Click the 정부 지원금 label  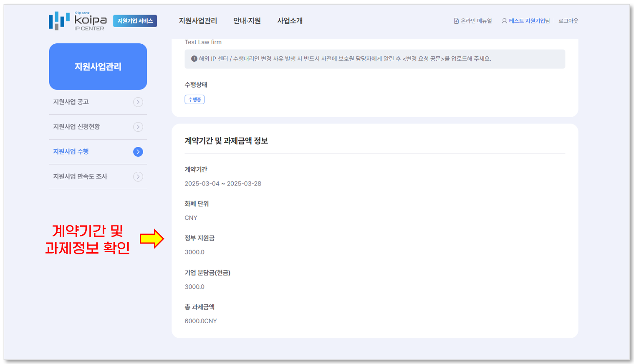200,238
